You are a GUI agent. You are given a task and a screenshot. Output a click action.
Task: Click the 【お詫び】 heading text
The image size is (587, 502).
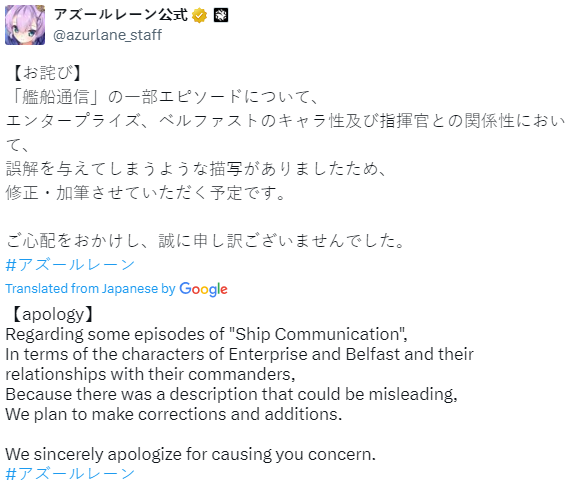point(47,73)
